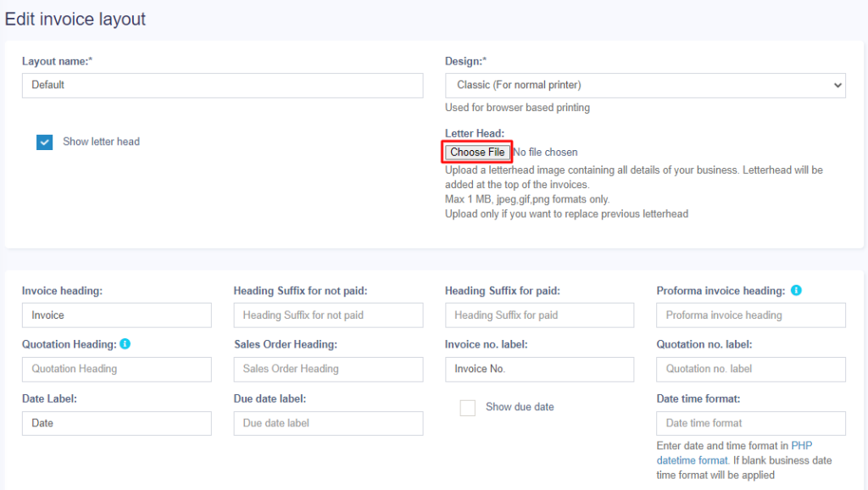Click the No file chosen text
Image resolution: width=868 pixels, height=490 pixels.
pyautogui.click(x=546, y=153)
